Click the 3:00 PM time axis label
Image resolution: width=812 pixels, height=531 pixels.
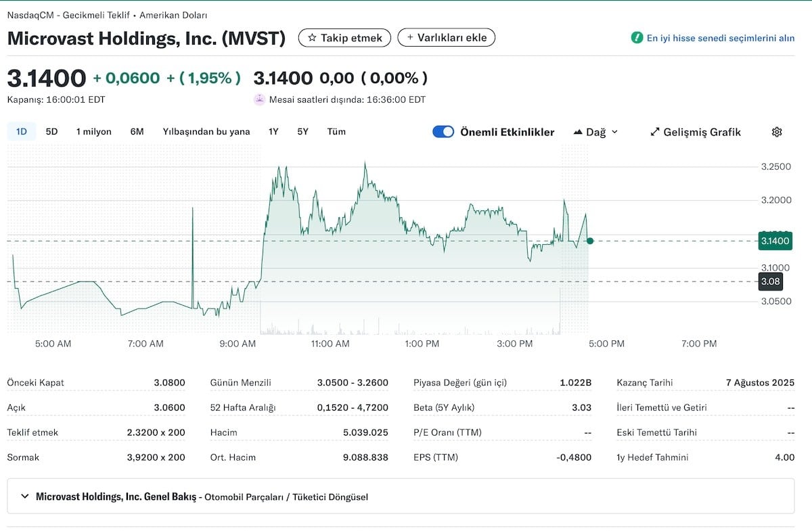click(515, 344)
